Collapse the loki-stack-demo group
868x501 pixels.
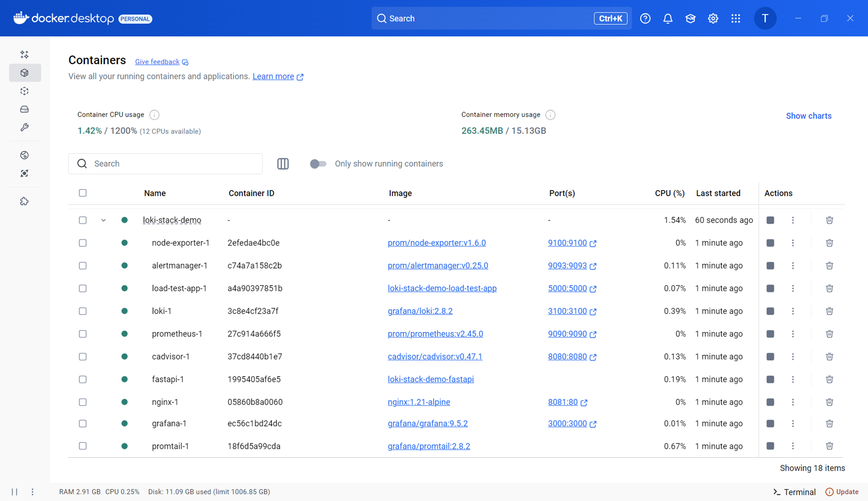(103, 220)
